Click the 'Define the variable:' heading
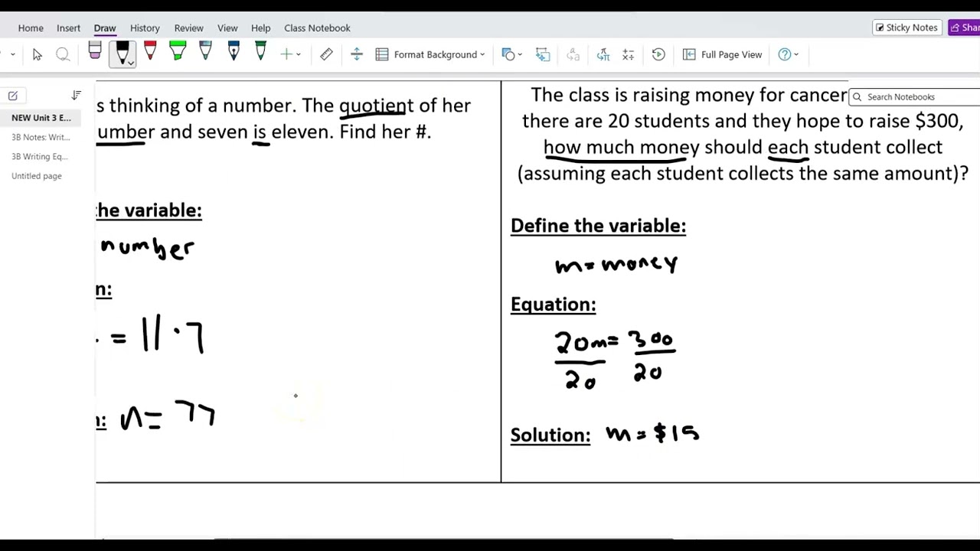 coord(598,226)
